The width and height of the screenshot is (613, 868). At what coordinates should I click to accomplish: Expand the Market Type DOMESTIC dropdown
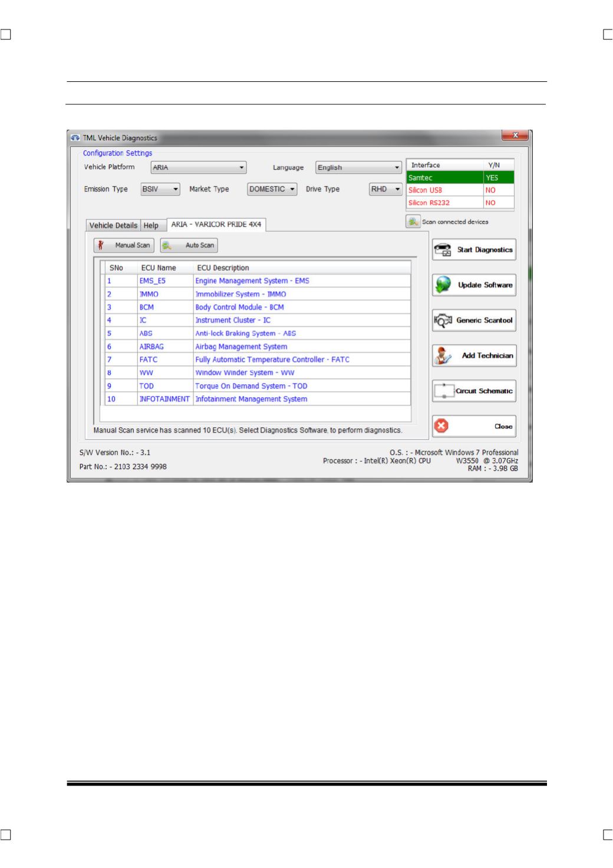coord(272,189)
